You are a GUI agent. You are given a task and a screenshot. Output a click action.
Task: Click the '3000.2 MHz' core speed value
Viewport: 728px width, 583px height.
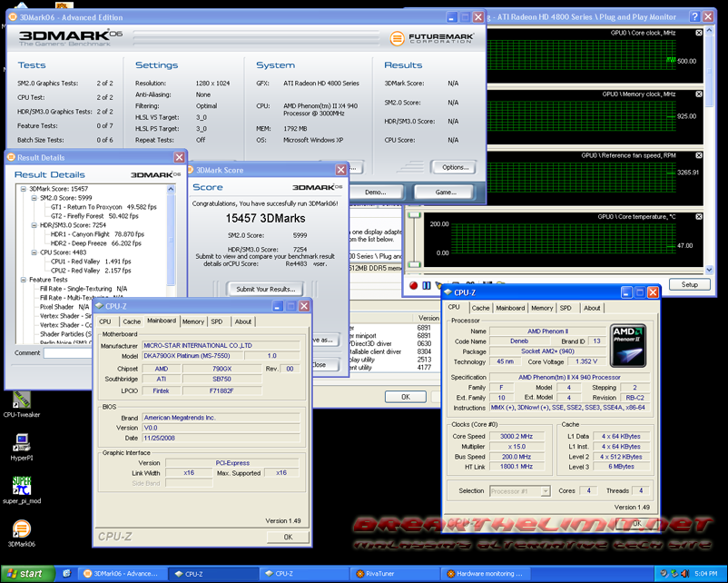[x=516, y=437]
